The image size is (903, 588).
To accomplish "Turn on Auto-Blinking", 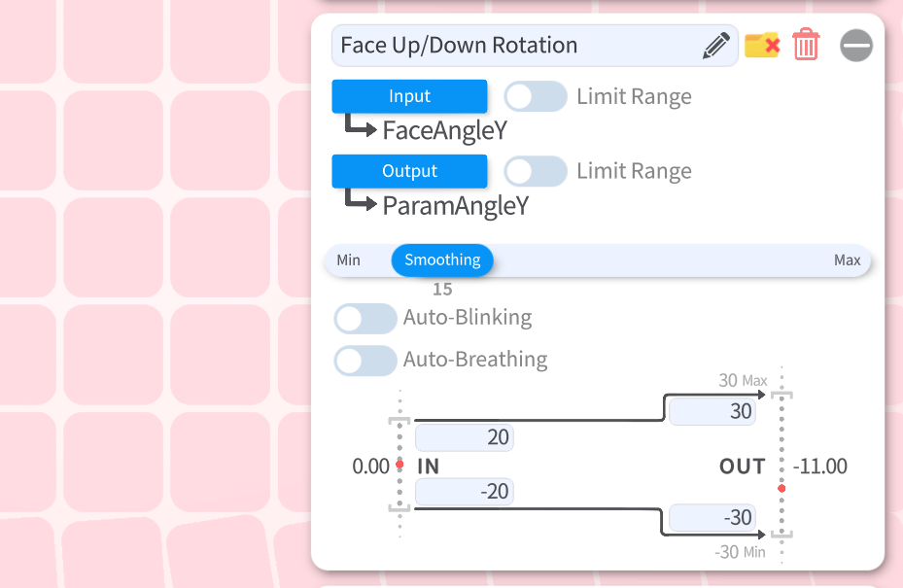I will click(x=365, y=318).
